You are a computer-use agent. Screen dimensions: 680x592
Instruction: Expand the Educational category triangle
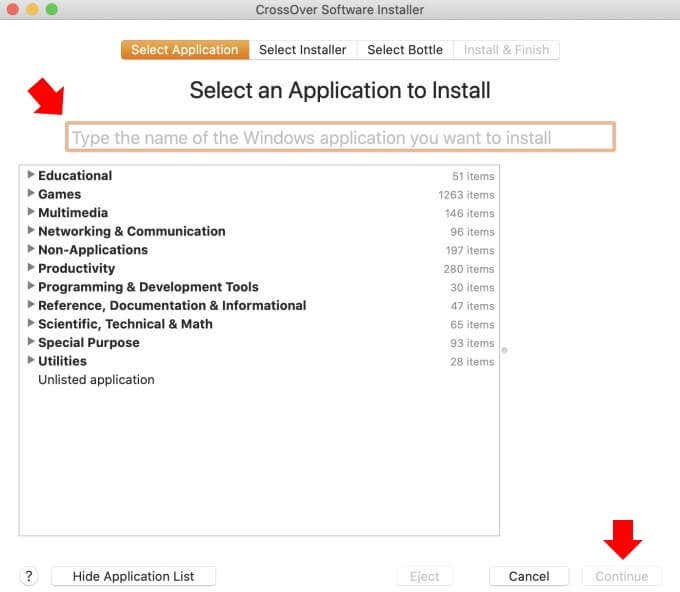[31, 174]
